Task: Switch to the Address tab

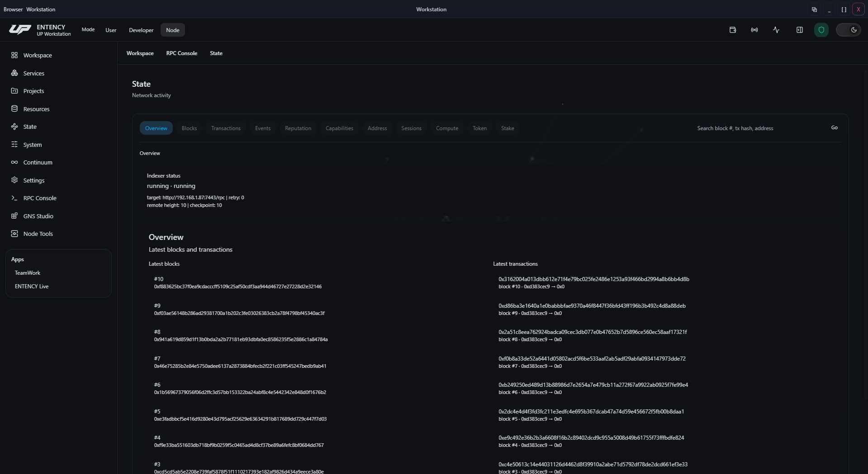Action: tap(377, 128)
